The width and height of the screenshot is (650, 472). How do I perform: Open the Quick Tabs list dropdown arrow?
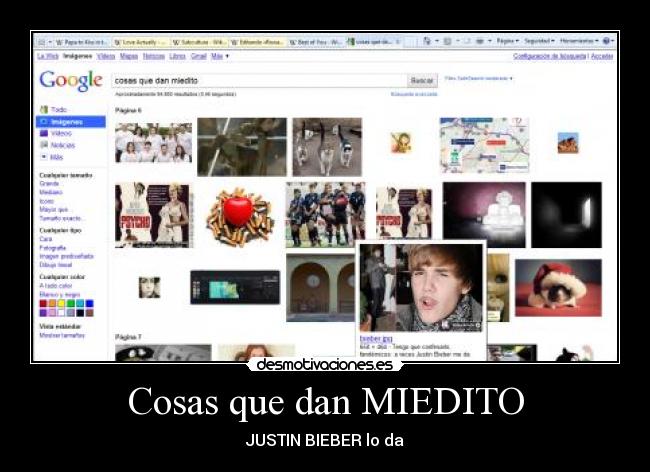click(50, 42)
